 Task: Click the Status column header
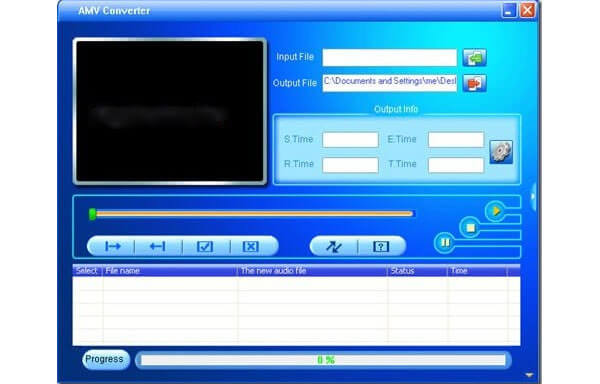point(417,271)
